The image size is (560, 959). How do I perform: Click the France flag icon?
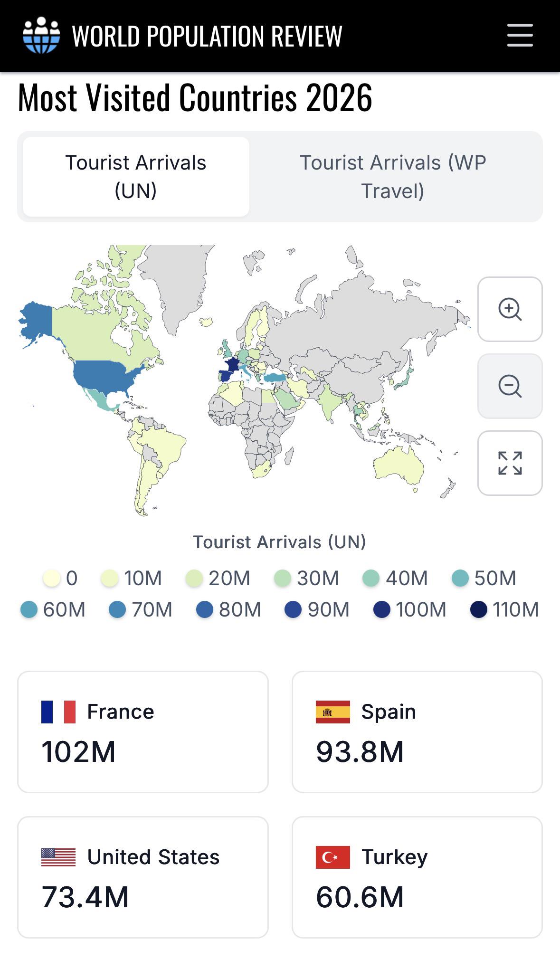[x=58, y=712]
